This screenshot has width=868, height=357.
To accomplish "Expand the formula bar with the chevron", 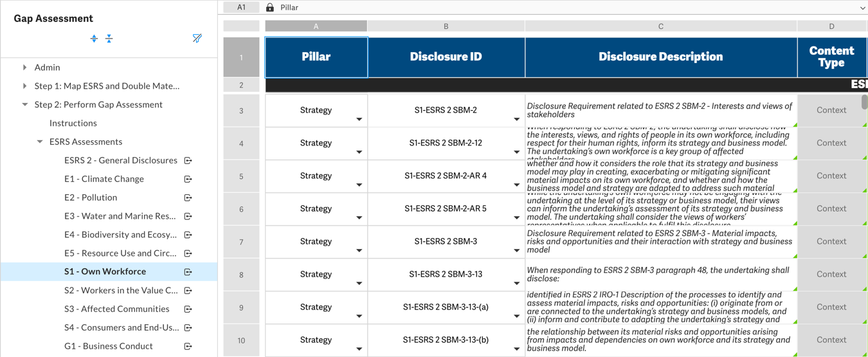I will [862, 8].
